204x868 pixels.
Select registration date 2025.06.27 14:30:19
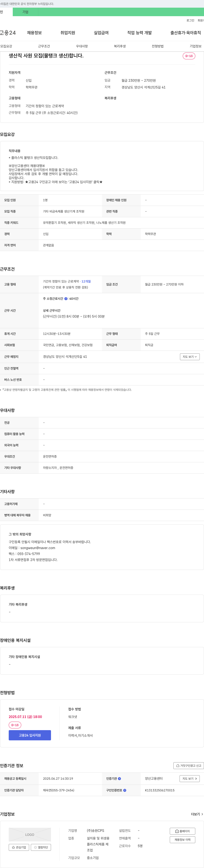click(x=58, y=779)
